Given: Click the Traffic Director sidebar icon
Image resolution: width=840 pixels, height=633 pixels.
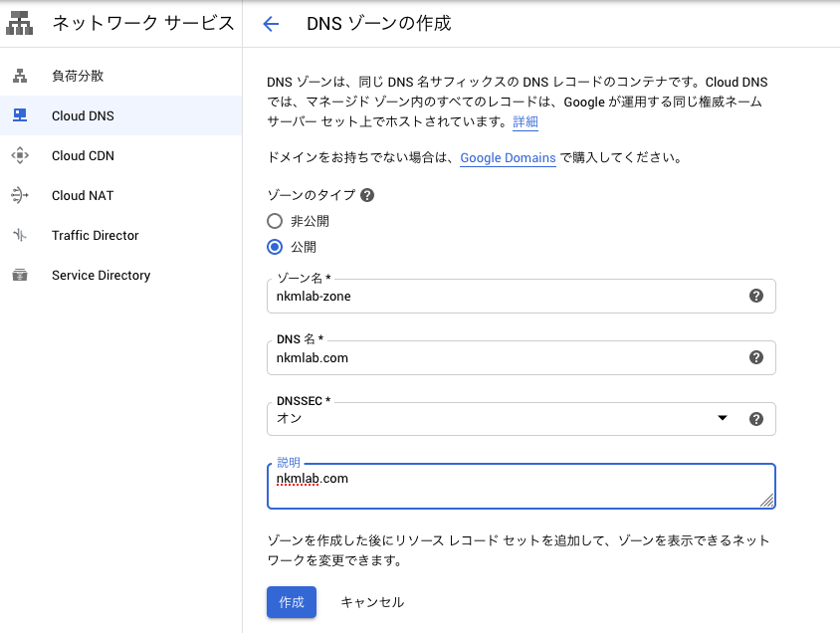Looking at the screenshot, I should [20, 235].
